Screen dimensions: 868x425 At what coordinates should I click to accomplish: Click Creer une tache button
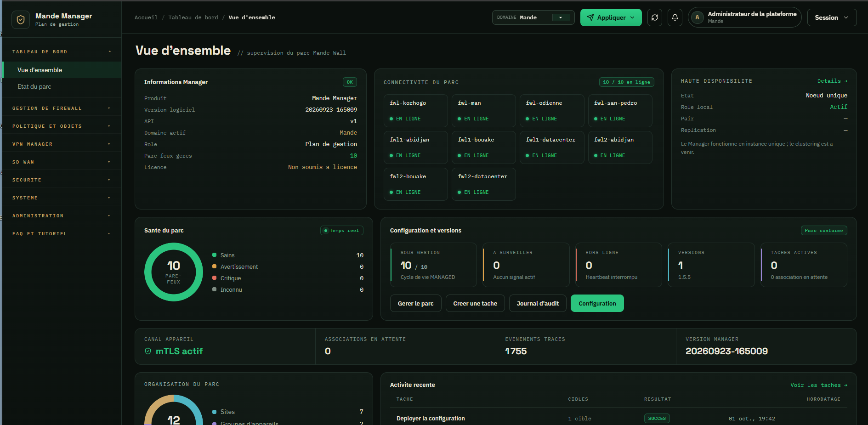point(475,304)
